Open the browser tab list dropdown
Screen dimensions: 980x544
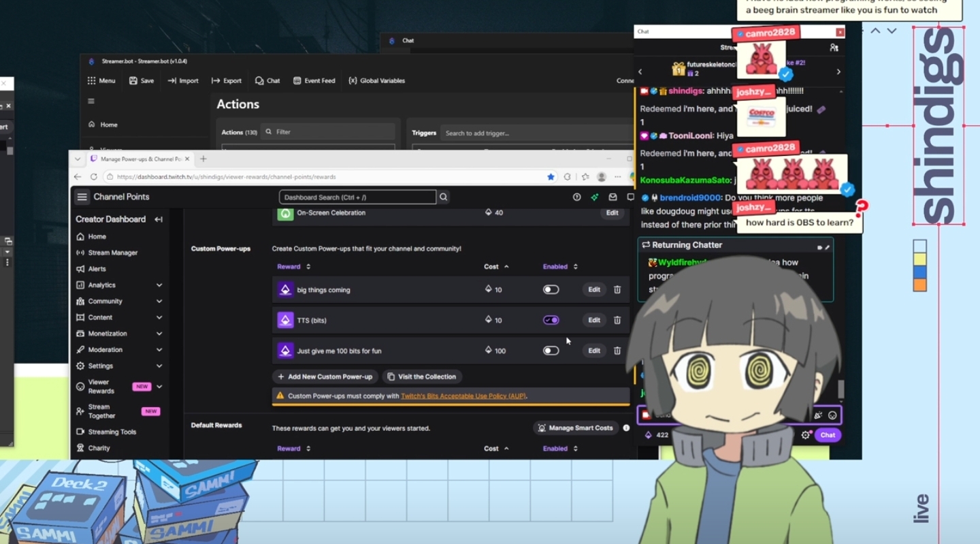pyautogui.click(x=78, y=159)
